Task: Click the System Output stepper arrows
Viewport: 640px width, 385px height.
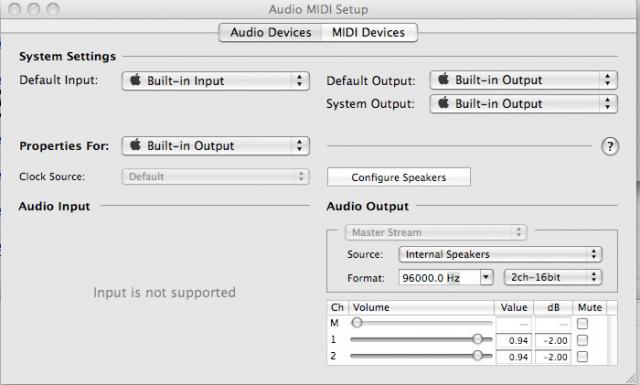Action: [x=607, y=103]
